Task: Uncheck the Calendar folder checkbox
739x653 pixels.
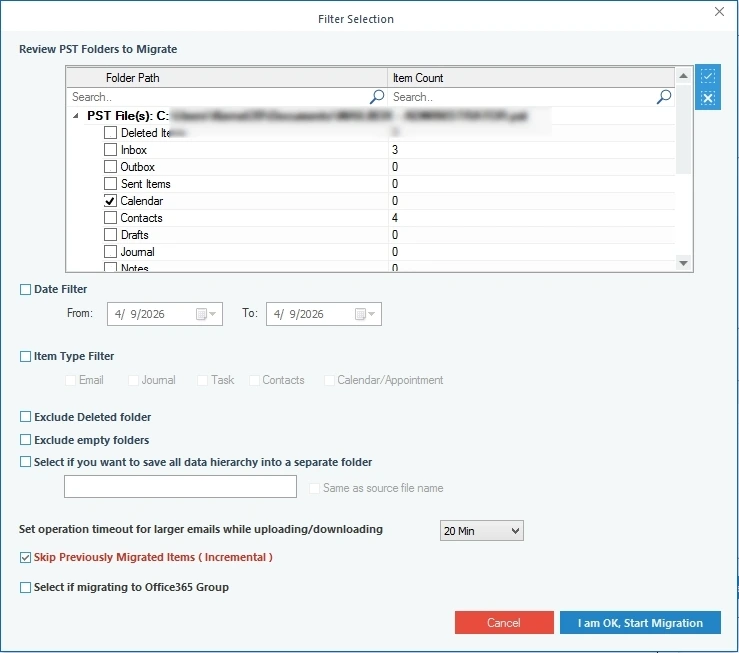Action: 111,201
